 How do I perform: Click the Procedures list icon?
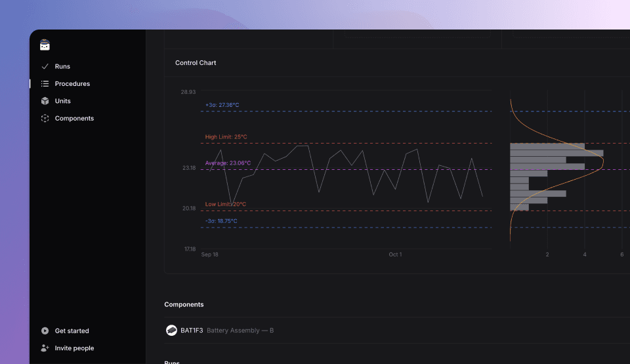pyautogui.click(x=45, y=83)
